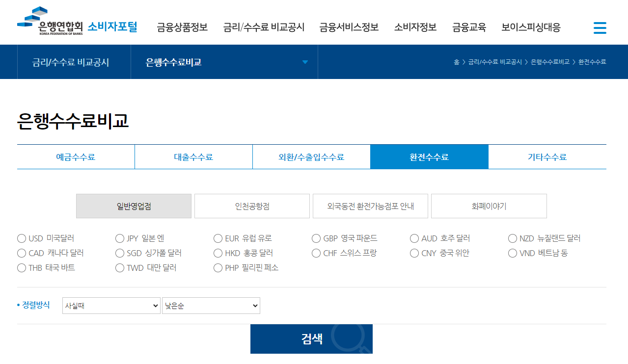Select CNY 중국 위안
The height and width of the screenshot is (364, 628).
click(414, 253)
